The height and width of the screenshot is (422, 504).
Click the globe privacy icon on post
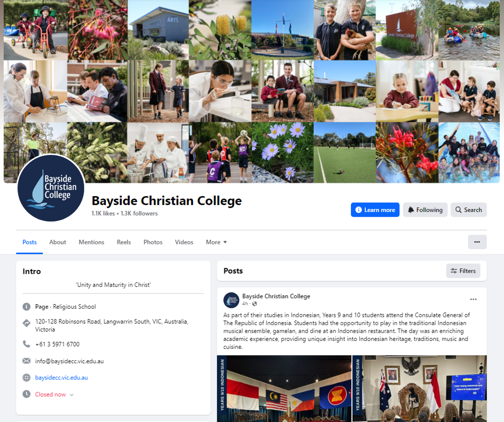255,304
